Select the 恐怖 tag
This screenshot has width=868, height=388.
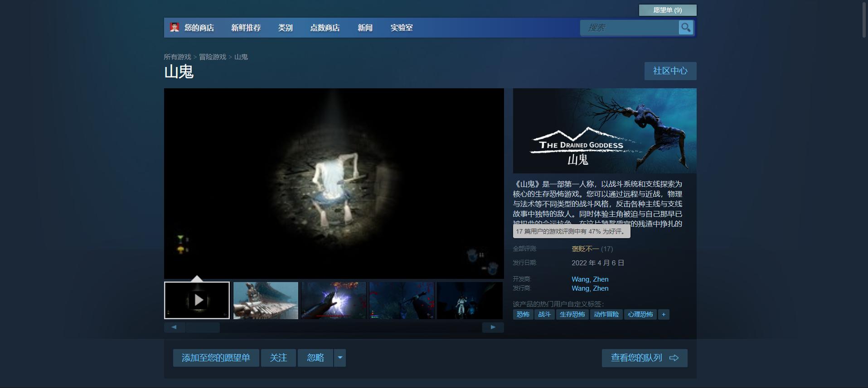pyautogui.click(x=523, y=314)
